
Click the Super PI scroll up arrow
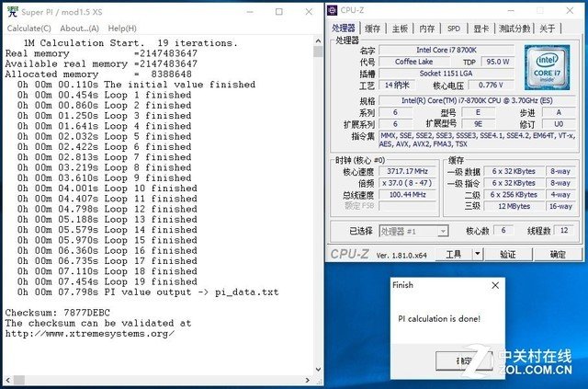[x=318, y=40]
